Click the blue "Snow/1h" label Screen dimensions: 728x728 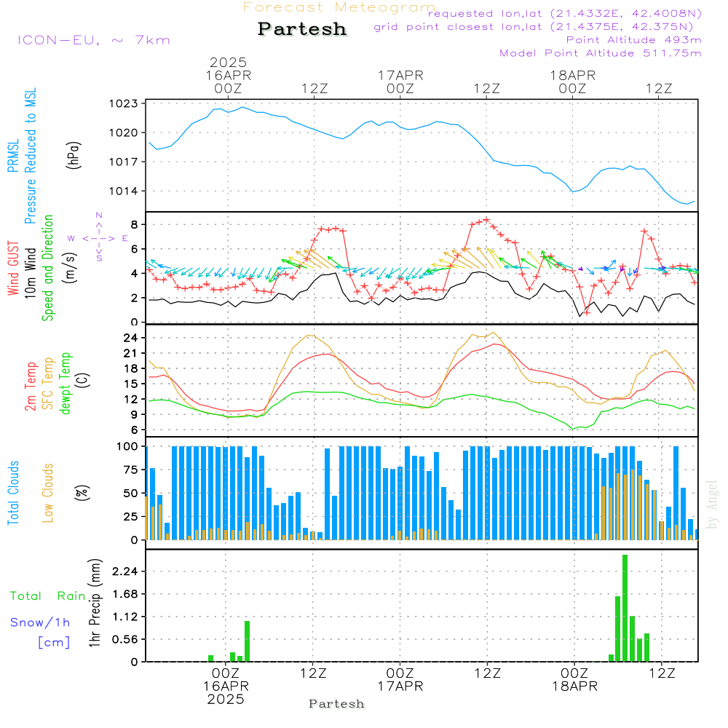coord(40,622)
